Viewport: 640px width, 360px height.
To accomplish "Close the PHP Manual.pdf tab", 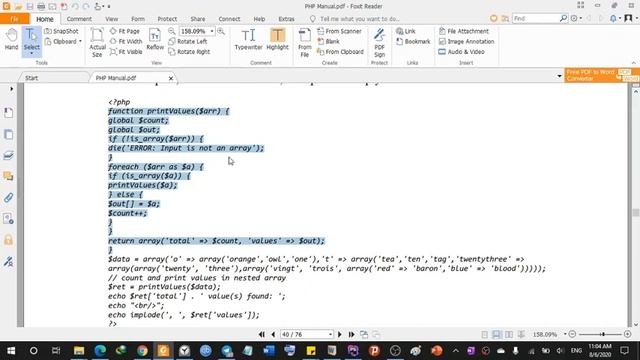I will (171, 78).
